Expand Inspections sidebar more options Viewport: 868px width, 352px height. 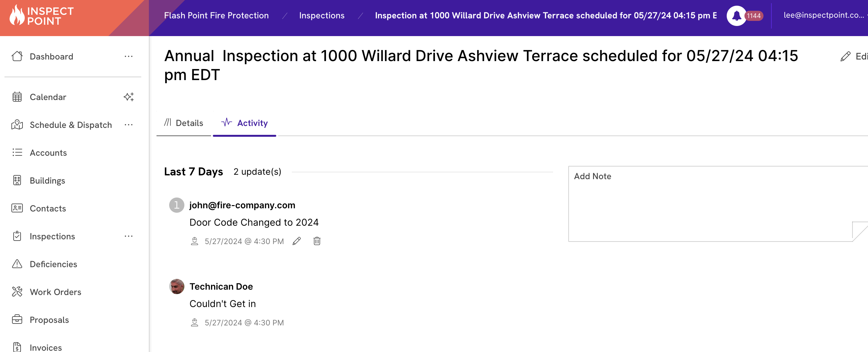[129, 236]
